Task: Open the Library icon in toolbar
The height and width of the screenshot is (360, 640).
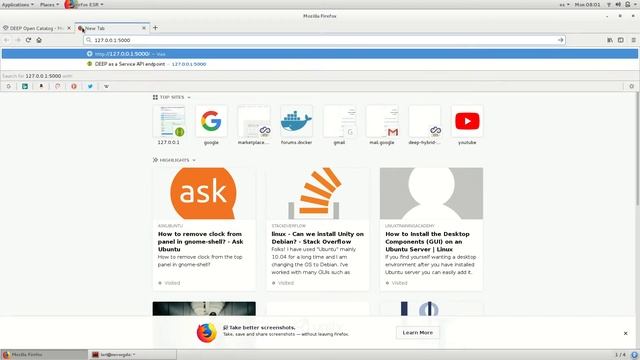Action: pyautogui.click(x=610, y=40)
